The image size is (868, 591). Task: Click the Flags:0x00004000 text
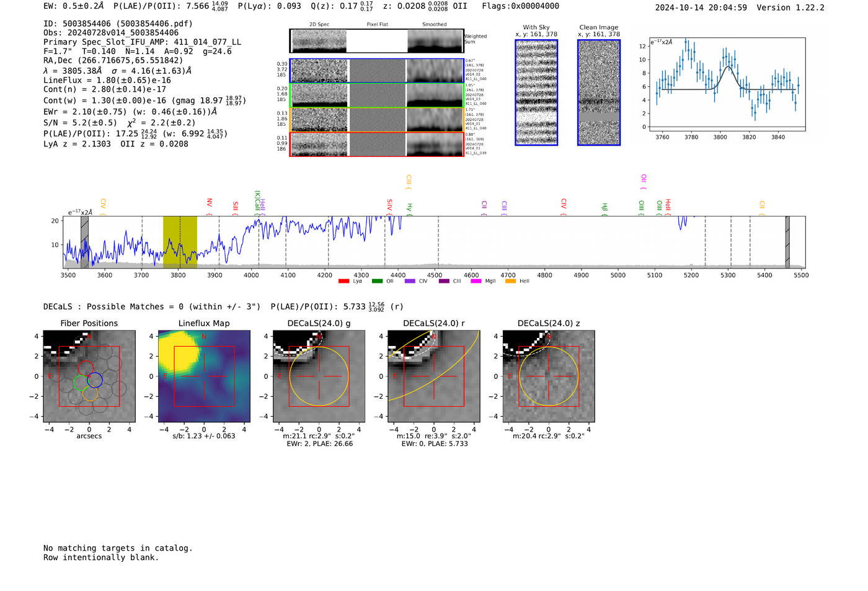point(520,6)
